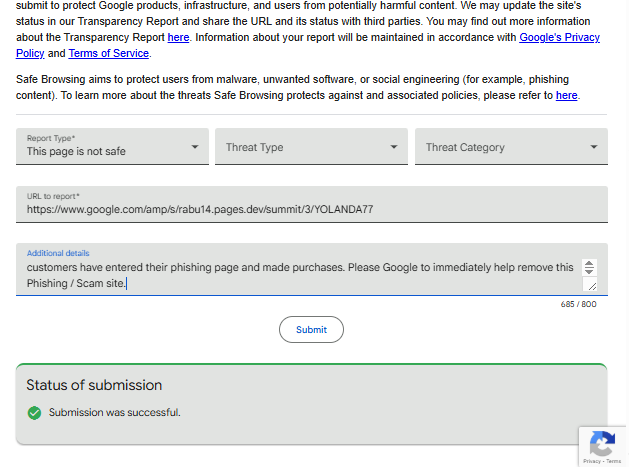Open the reCAPTCHA Terms link
Viewport: 629px width, 467px height.
click(x=613, y=461)
